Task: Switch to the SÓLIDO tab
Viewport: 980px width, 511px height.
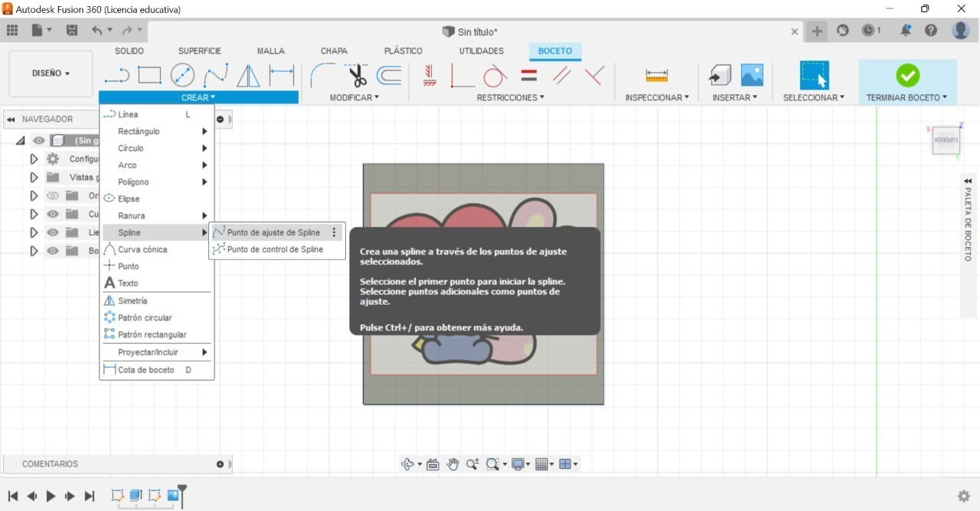Action: pyautogui.click(x=129, y=51)
